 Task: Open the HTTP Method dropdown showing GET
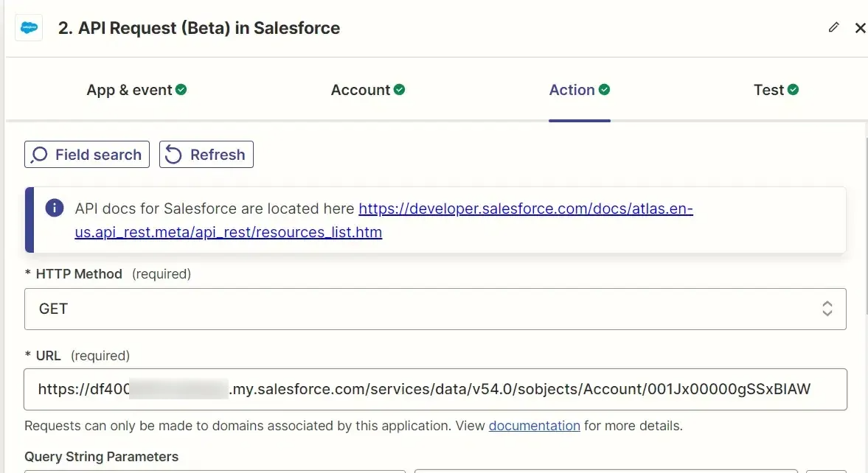pyautogui.click(x=435, y=309)
